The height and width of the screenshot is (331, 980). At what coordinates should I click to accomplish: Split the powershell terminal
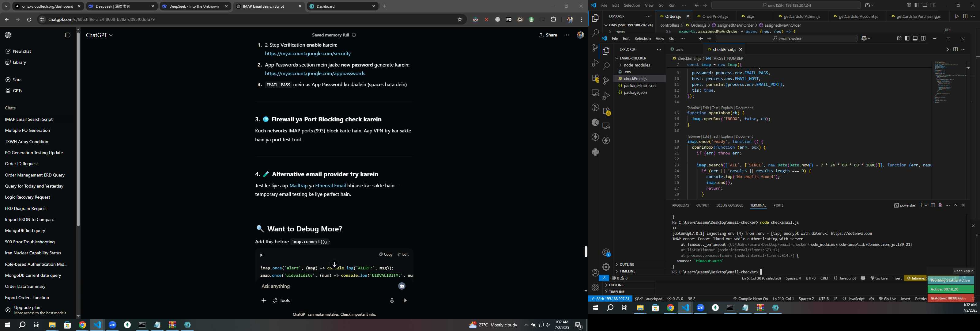coord(933,205)
